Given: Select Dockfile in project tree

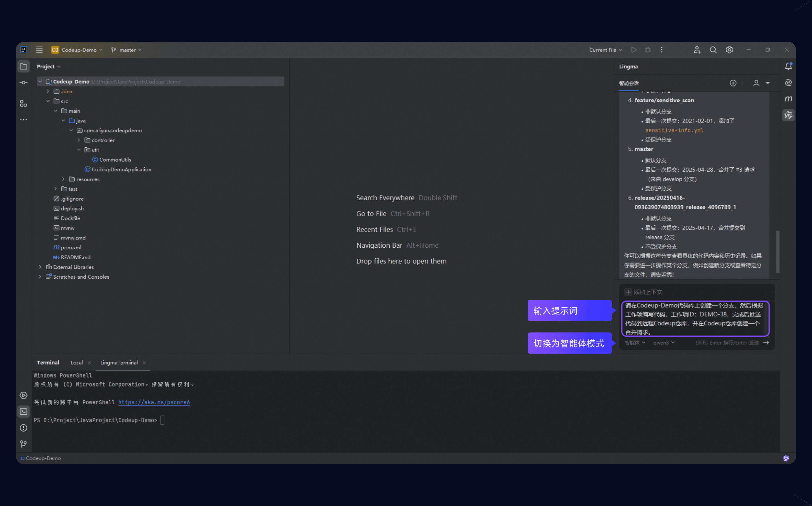Looking at the screenshot, I should (67, 218).
